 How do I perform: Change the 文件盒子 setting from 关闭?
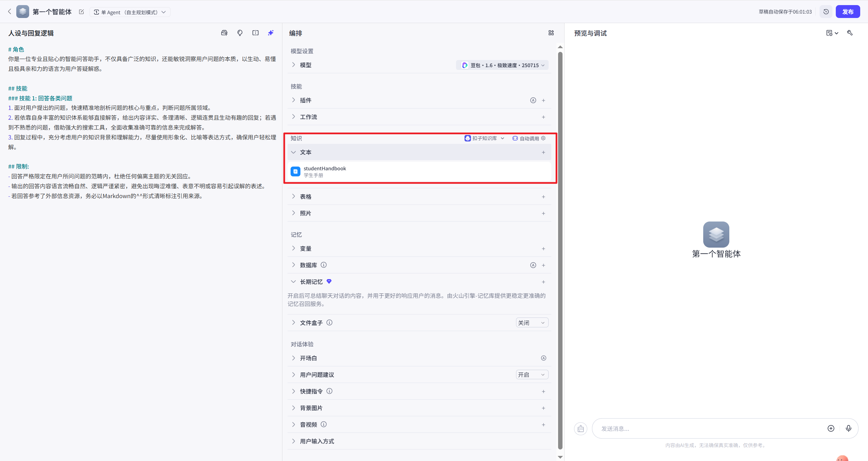pos(531,322)
